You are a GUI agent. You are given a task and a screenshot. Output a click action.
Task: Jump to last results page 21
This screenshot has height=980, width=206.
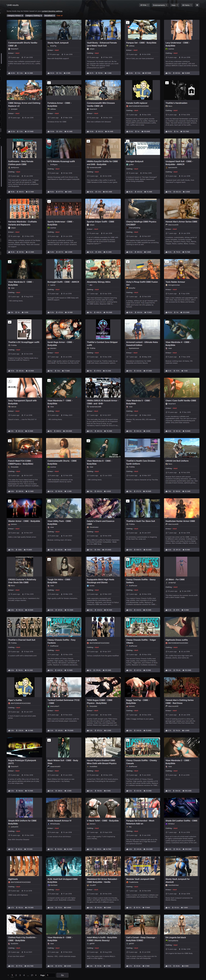[x=32, y=975]
